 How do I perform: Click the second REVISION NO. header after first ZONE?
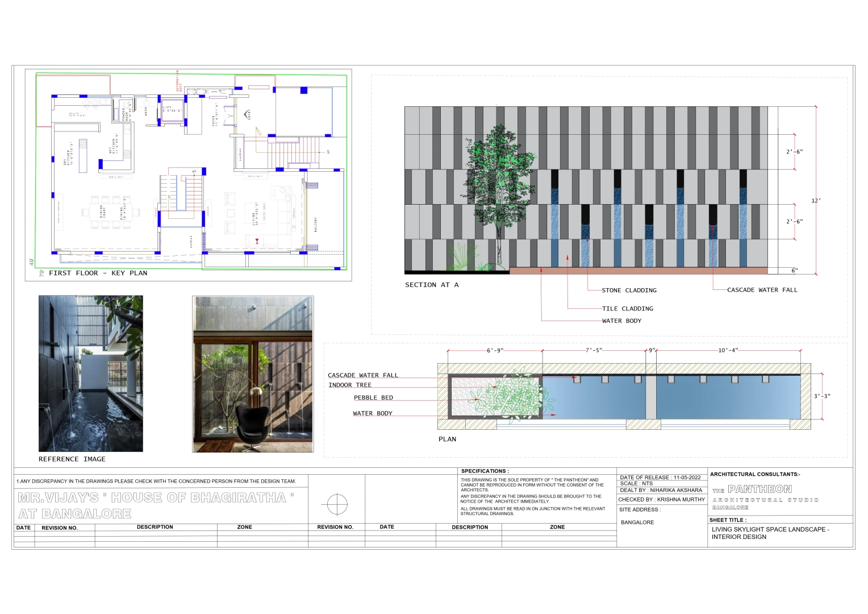click(335, 528)
